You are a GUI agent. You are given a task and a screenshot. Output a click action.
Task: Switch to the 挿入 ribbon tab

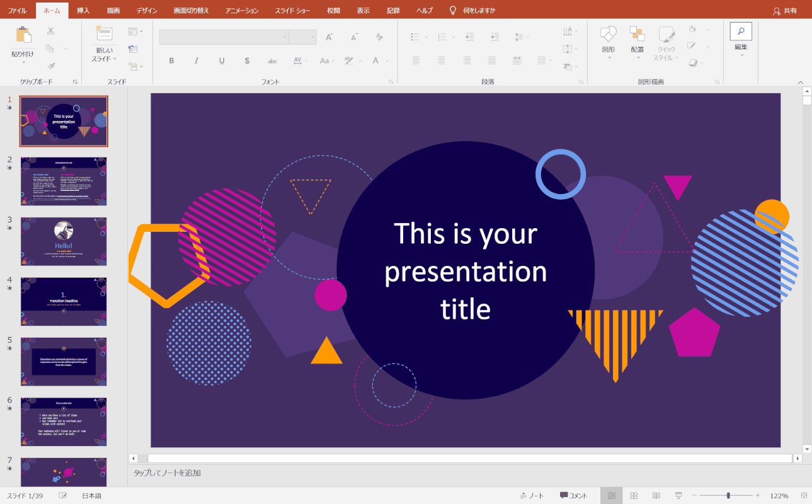(x=83, y=11)
